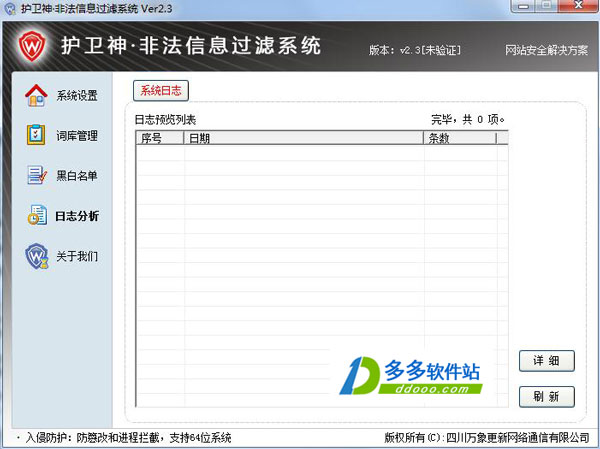Viewport: 600px width, 449px height.
Task: Click the title bar application icon
Action: (x=10, y=9)
